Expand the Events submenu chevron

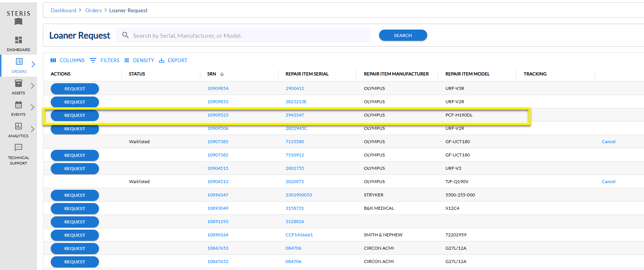pyautogui.click(x=33, y=107)
